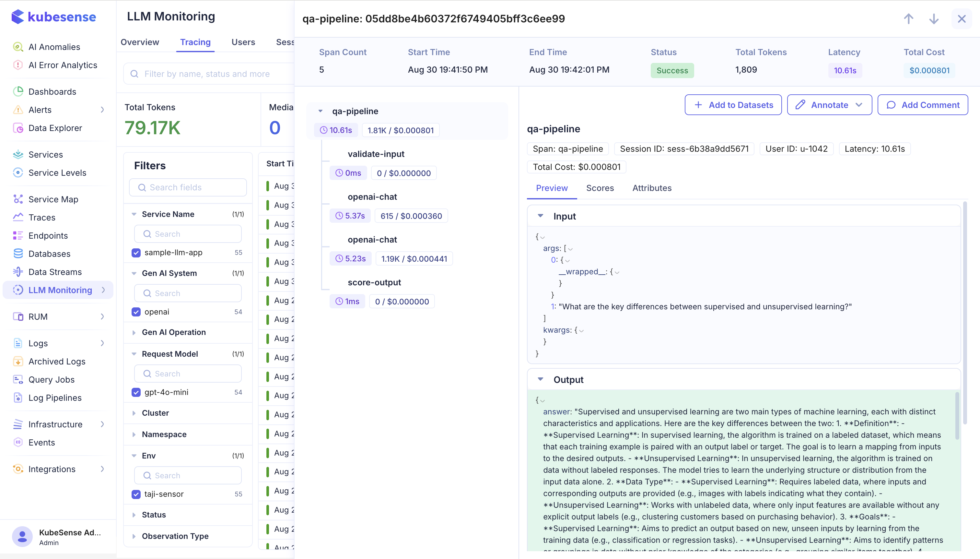Image resolution: width=980 pixels, height=559 pixels.
Task: Open the Traces icon
Action: pyautogui.click(x=17, y=217)
